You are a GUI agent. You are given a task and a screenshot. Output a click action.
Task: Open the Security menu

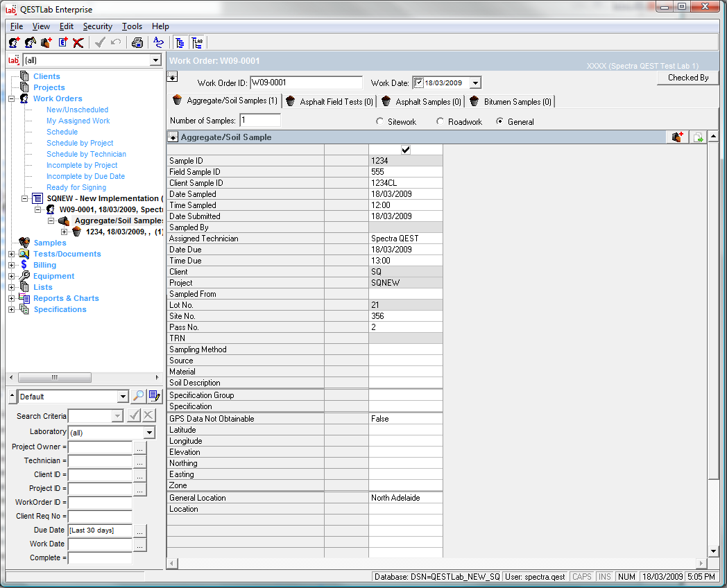coord(97,26)
